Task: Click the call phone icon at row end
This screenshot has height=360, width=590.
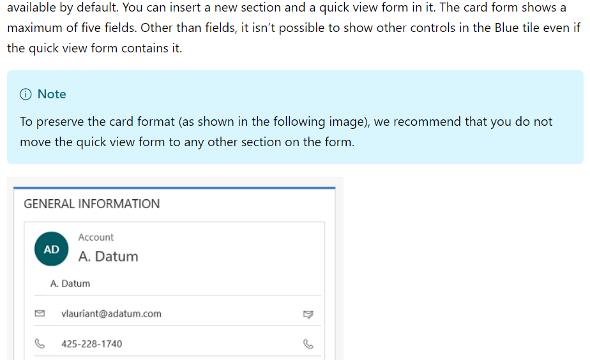Action: 308,344
